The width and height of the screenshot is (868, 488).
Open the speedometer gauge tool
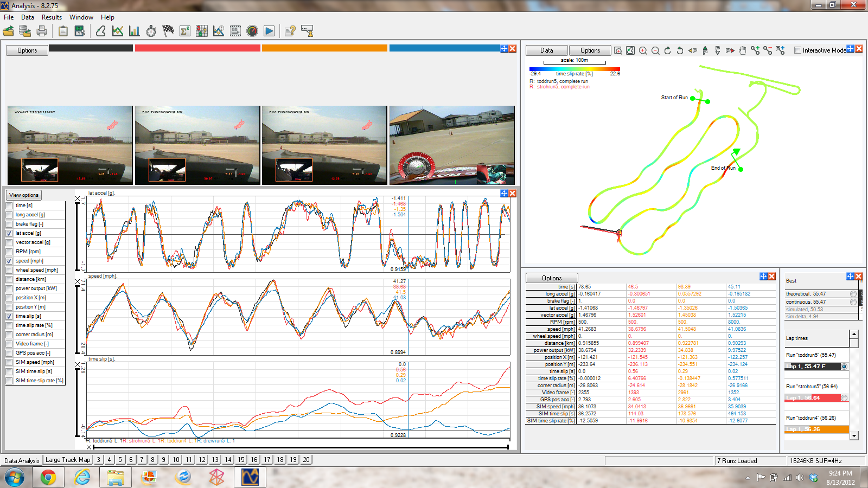coord(252,31)
